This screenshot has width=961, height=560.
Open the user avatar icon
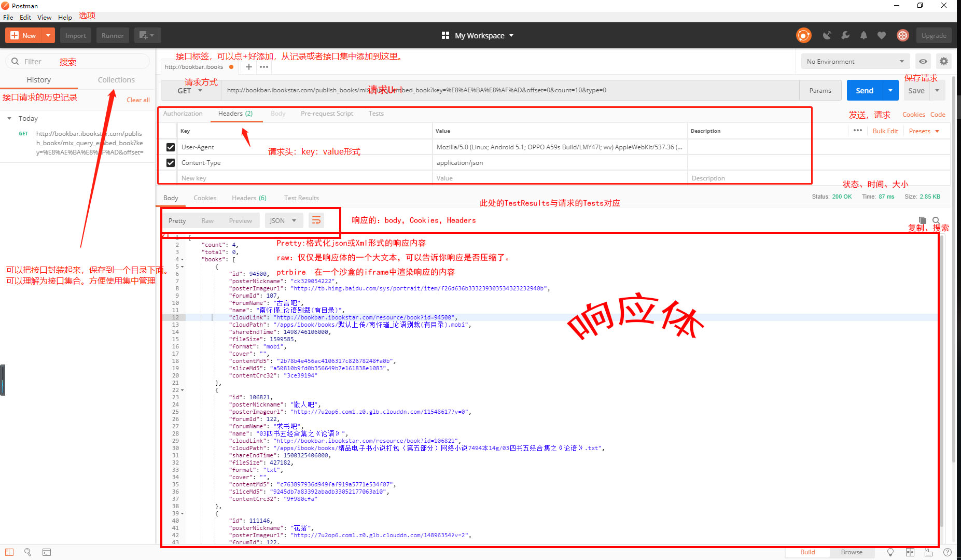[903, 35]
